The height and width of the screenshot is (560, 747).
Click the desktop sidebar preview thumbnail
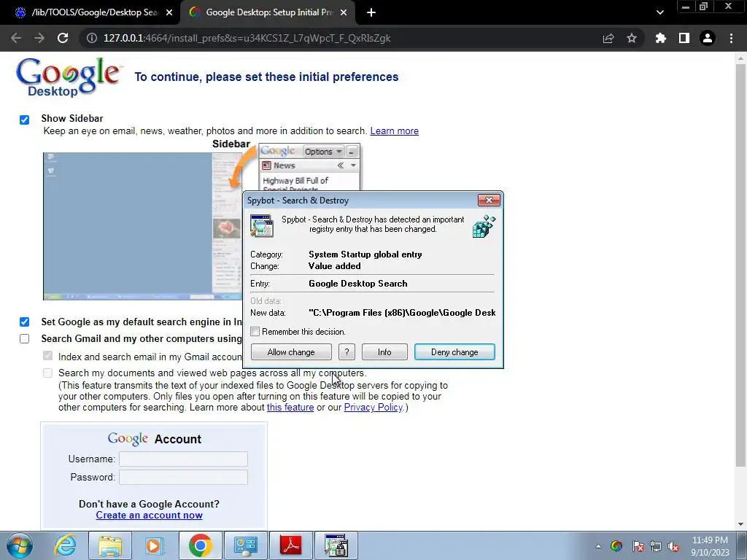coord(142,226)
